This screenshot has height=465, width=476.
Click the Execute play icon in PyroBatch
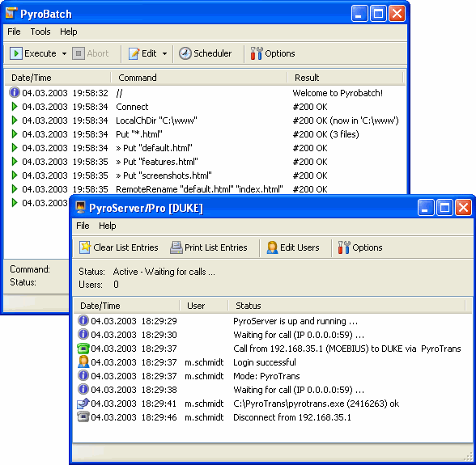[16, 53]
